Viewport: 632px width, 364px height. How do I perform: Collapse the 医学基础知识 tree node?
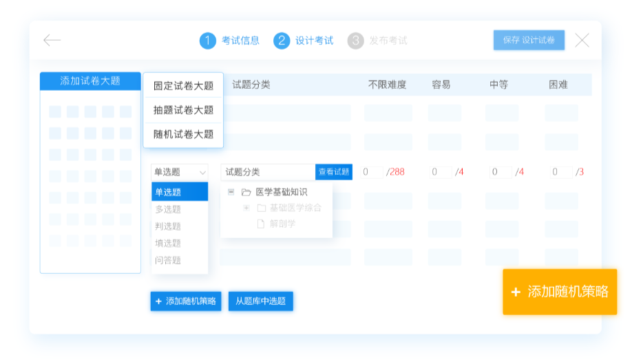[231, 192]
